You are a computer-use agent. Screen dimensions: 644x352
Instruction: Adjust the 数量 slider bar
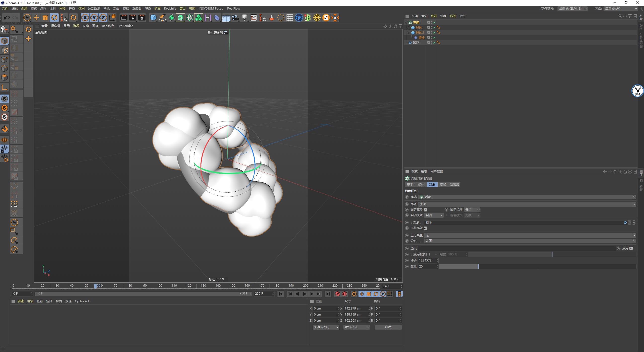tap(478, 267)
